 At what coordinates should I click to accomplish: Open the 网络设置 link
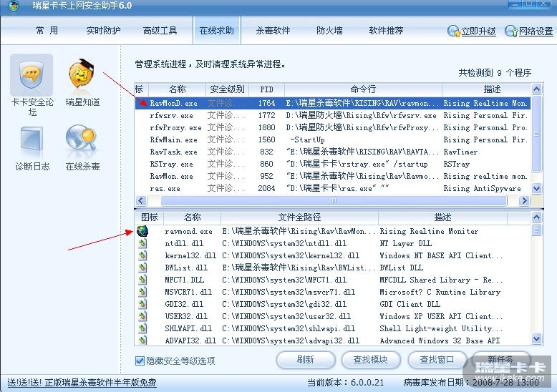coord(536,31)
